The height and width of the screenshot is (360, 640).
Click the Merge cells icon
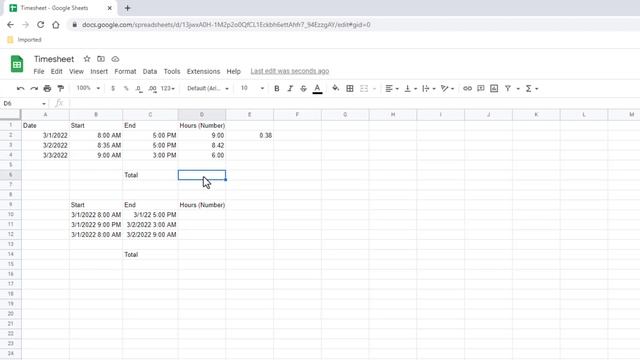coord(364,89)
